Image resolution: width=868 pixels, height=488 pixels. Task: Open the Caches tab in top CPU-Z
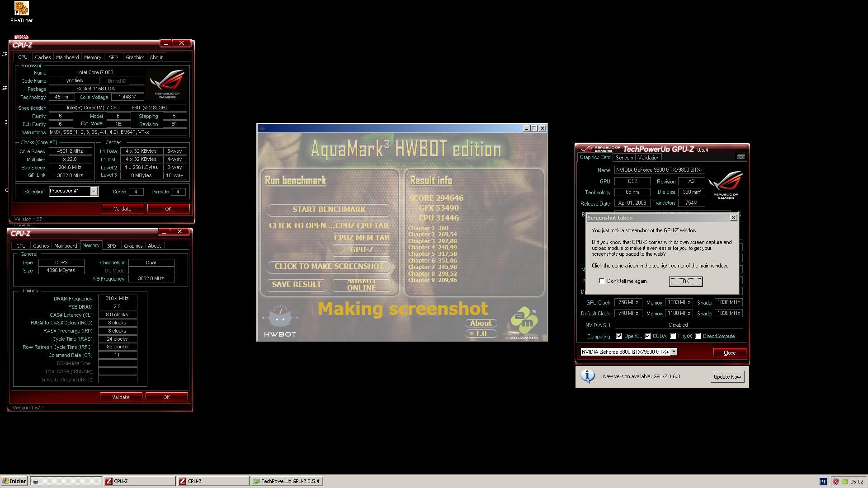43,57
